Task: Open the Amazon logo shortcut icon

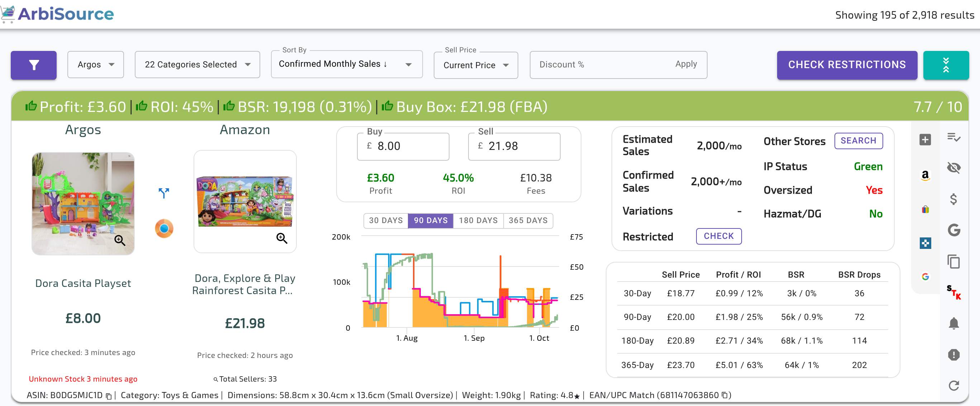Action: pyautogui.click(x=925, y=175)
